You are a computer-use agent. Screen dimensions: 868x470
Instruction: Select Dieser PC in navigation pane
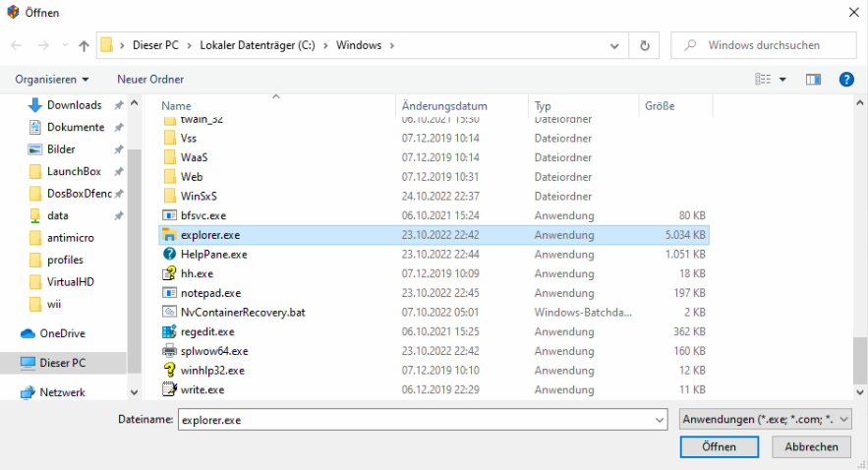62,363
